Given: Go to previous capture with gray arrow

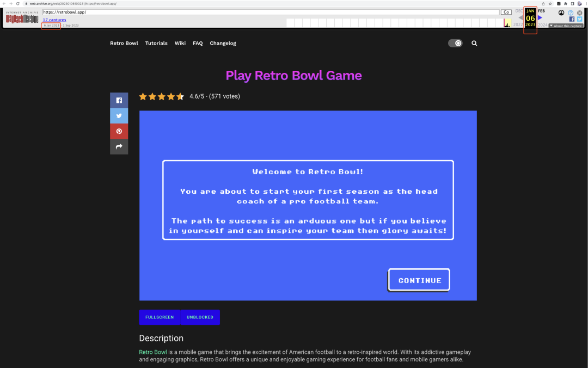Looking at the screenshot, I should 520,17.
